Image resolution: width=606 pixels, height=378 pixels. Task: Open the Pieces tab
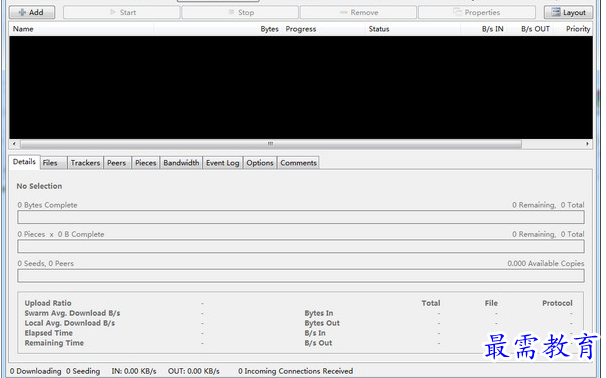coord(146,163)
